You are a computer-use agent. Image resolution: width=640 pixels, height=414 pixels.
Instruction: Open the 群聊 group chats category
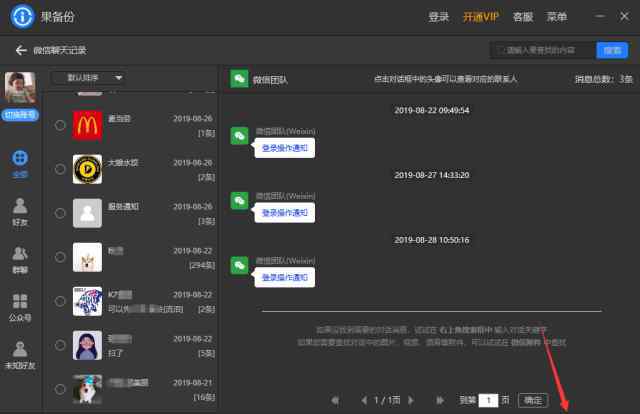click(x=20, y=260)
